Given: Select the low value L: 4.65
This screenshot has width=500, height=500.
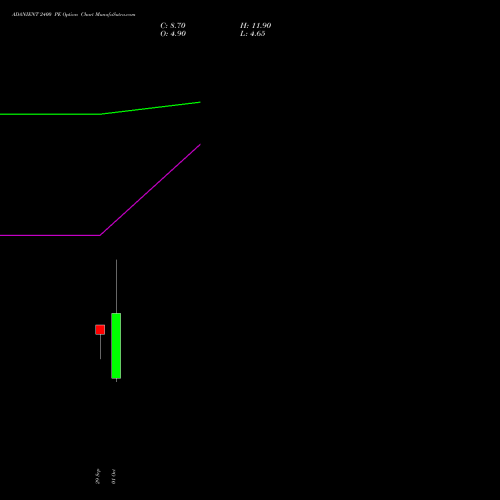Looking at the screenshot, I should click(x=253, y=34).
